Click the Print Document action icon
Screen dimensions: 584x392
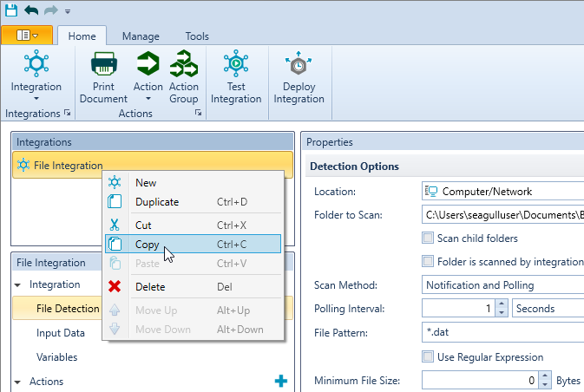pos(103,63)
